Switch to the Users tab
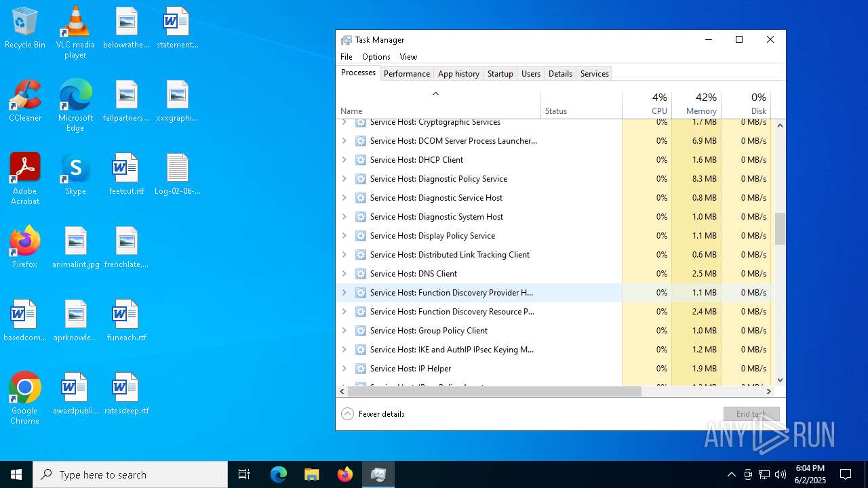This screenshot has width=868, height=488. (x=531, y=74)
